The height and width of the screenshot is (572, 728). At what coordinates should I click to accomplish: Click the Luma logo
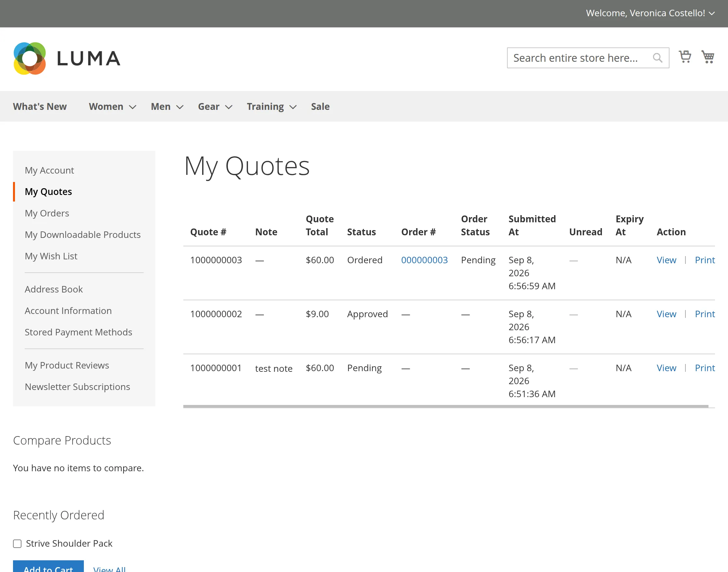click(67, 58)
